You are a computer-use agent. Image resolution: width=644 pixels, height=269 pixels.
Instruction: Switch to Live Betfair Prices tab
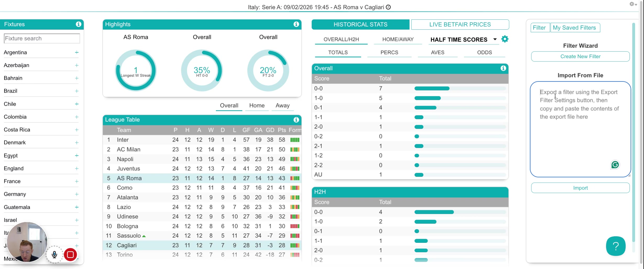click(x=460, y=24)
